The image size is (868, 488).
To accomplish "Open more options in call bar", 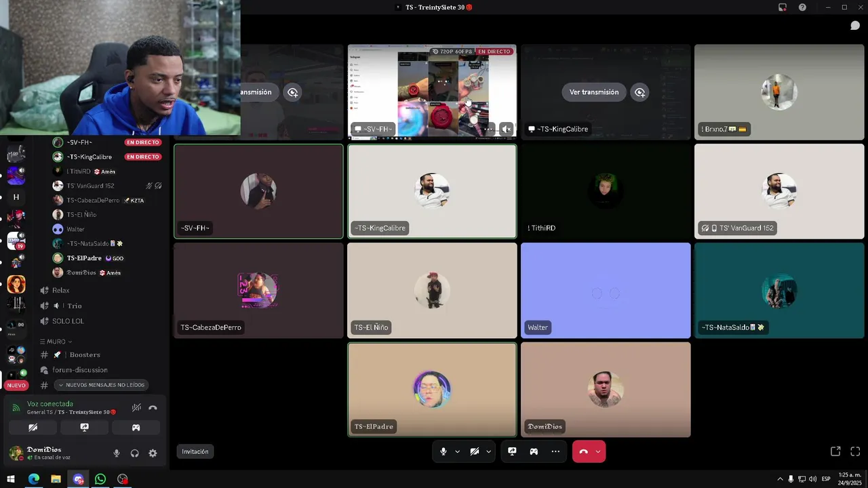I will [555, 451].
